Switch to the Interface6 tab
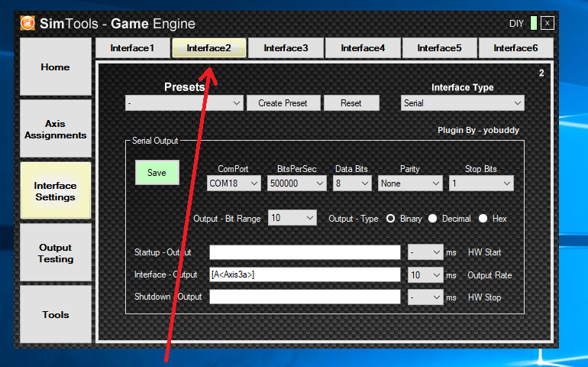Screen dimensions: 588x367 pos(515,48)
